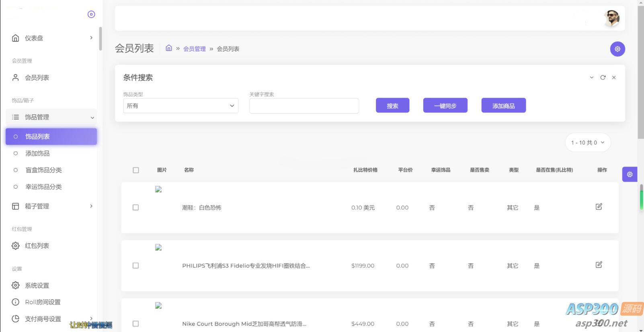This screenshot has height=332, width=644.
Task: Click the page vertical scrollbar thumb
Action: pyautogui.click(x=640, y=72)
